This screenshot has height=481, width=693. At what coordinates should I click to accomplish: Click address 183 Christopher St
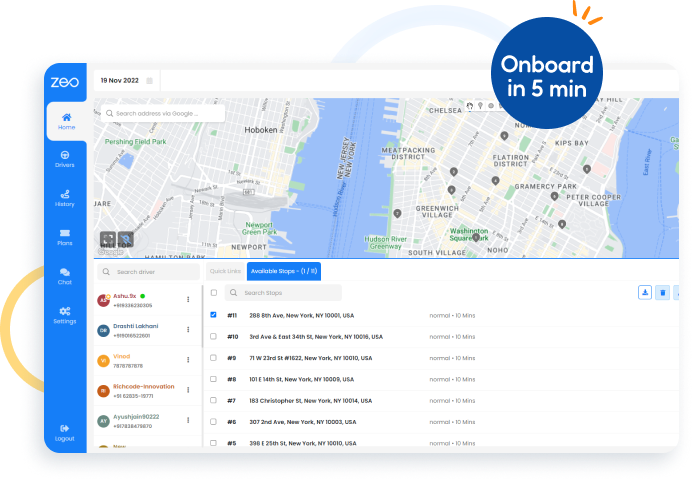click(x=311, y=401)
